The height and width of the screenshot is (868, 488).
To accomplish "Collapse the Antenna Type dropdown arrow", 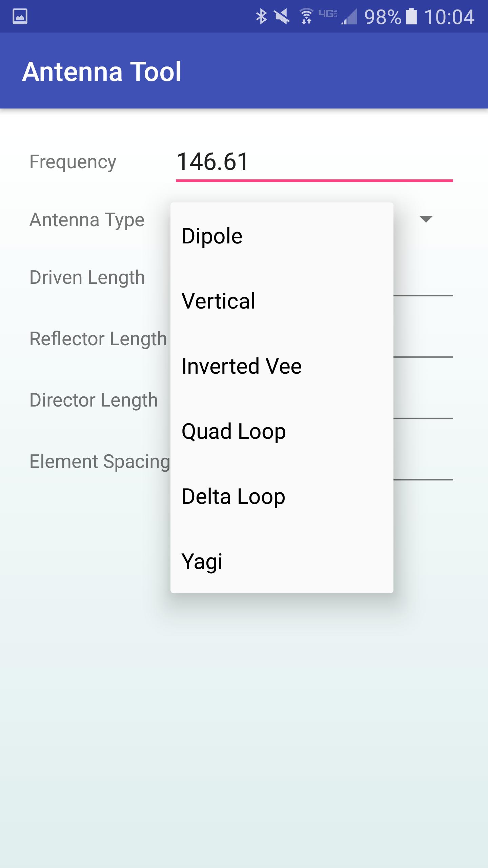I will point(426,219).
